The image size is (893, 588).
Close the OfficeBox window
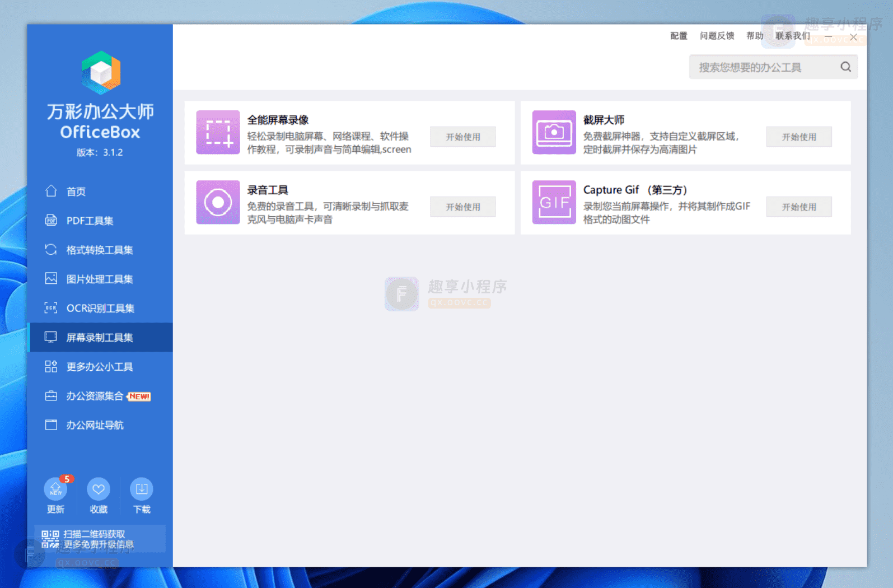[x=853, y=37]
